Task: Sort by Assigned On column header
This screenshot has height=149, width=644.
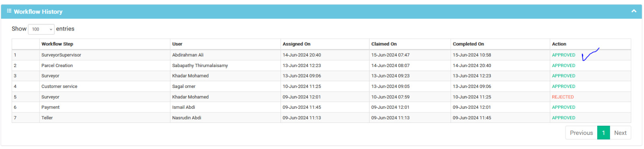Action: (296, 44)
